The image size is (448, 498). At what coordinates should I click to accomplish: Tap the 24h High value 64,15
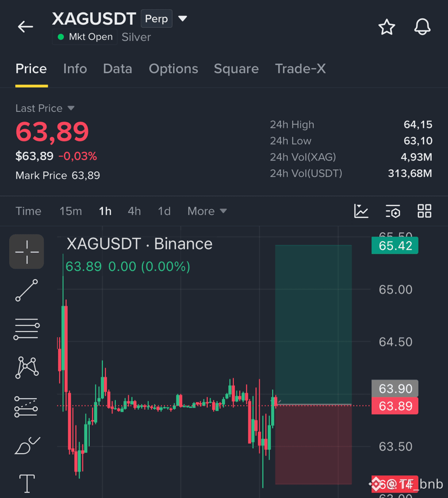(418, 124)
